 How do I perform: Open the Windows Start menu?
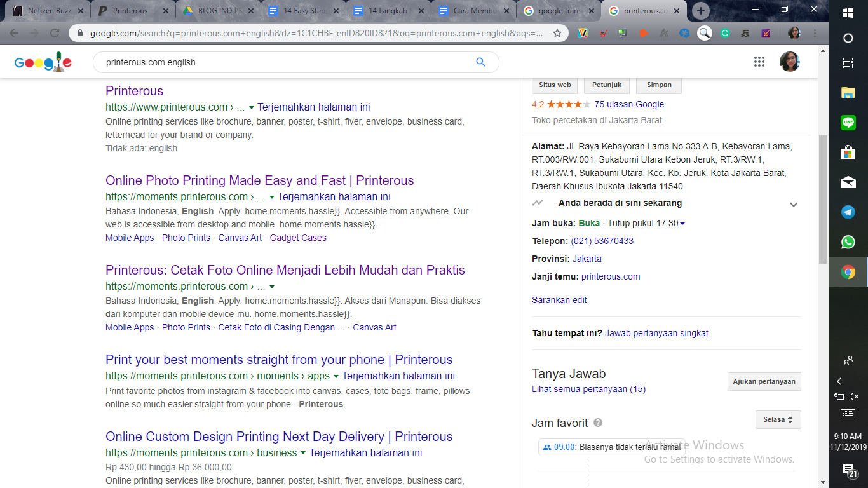(848, 12)
